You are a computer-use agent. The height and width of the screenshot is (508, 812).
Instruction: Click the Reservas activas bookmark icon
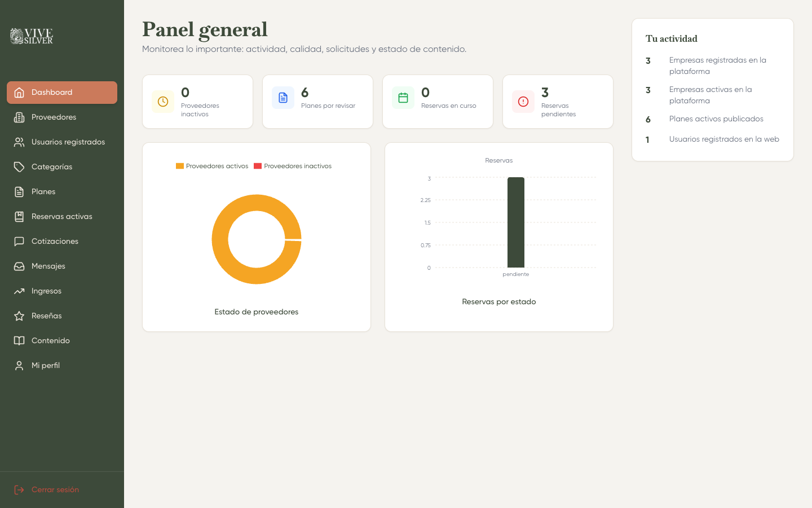(20, 216)
